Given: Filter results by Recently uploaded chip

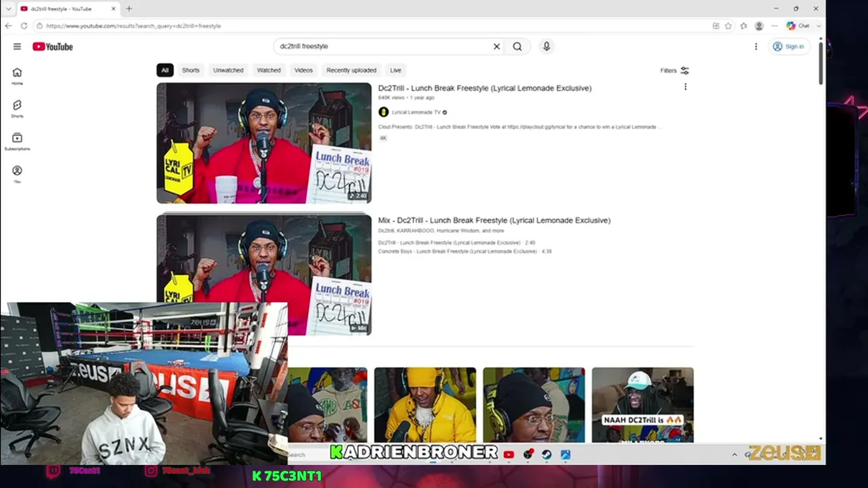Looking at the screenshot, I should [x=351, y=70].
